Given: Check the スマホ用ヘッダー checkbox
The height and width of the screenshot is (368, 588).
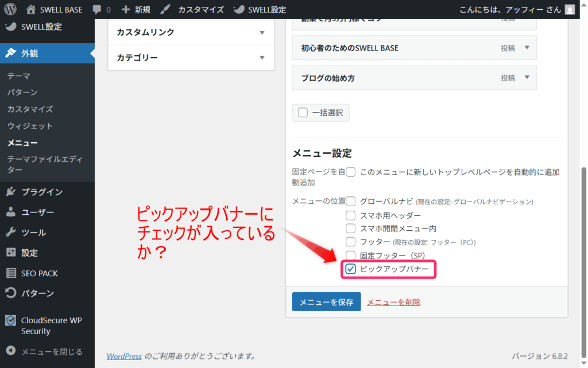Looking at the screenshot, I should point(351,215).
